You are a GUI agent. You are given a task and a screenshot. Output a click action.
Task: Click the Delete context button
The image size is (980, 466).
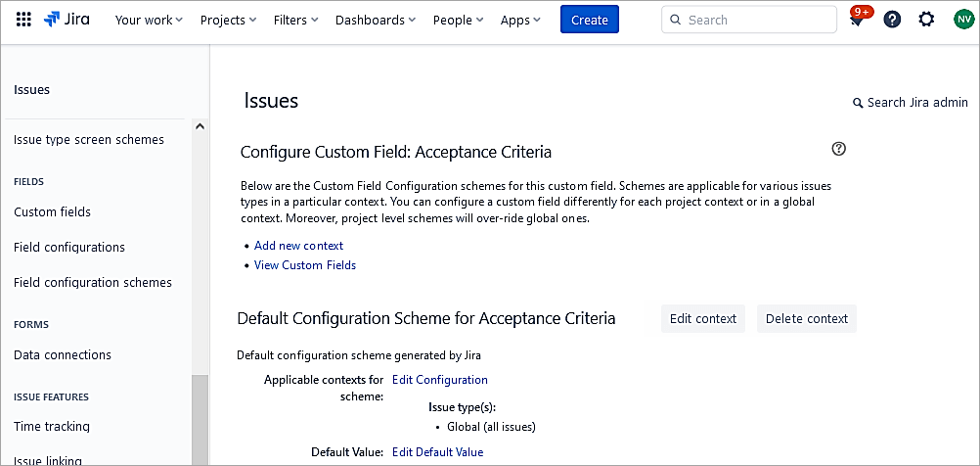806,318
